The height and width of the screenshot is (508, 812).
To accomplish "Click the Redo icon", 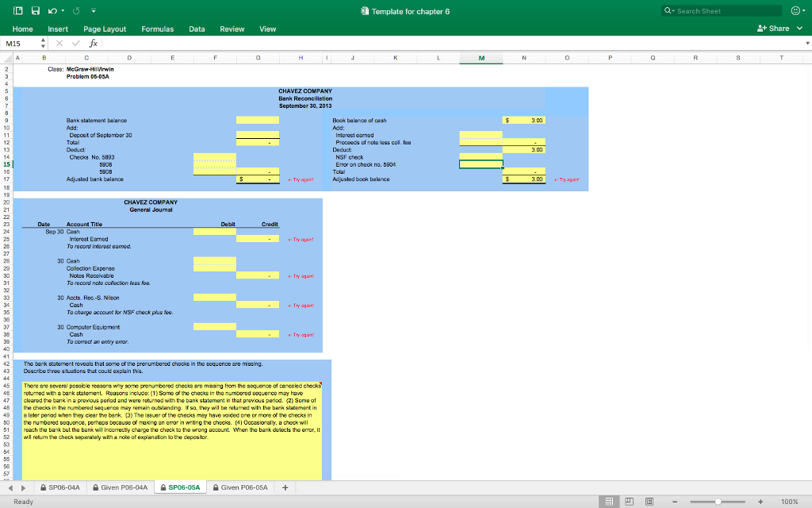I will (76, 10).
